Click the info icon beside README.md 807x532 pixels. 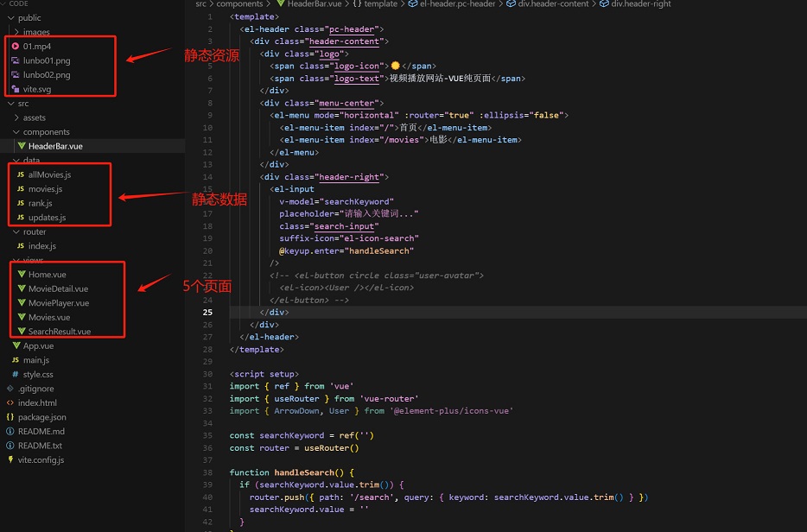coord(10,431)
